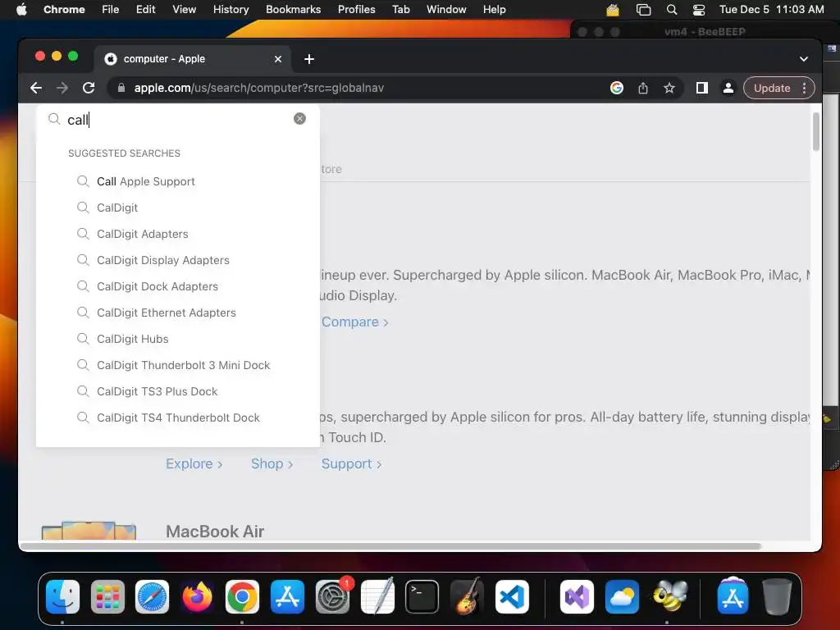Screen dimensions: 840x630
Task: Go back using the browser back arrow
Action: (36, 88)
